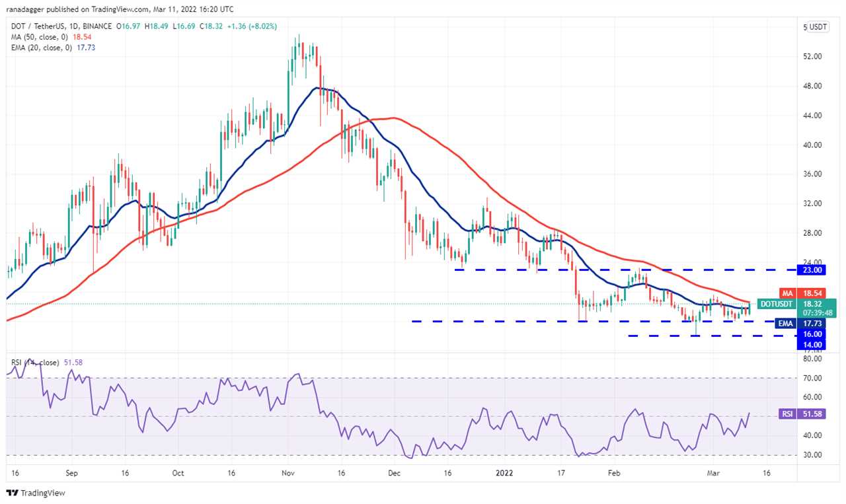Image resolution: width=846 pixels, height=504 pixels.
Task: Click the Nov label on the time axis
Action: click(x=288, y=473)
